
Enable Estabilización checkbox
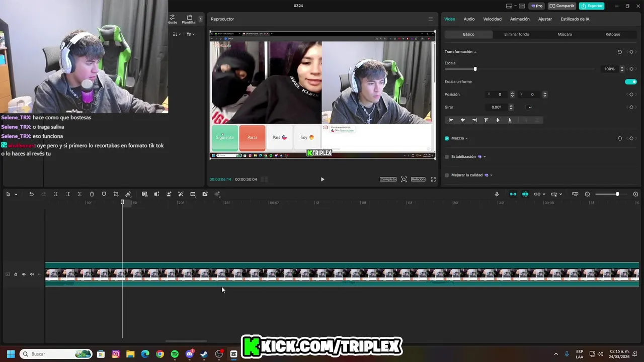click(447, 157)
